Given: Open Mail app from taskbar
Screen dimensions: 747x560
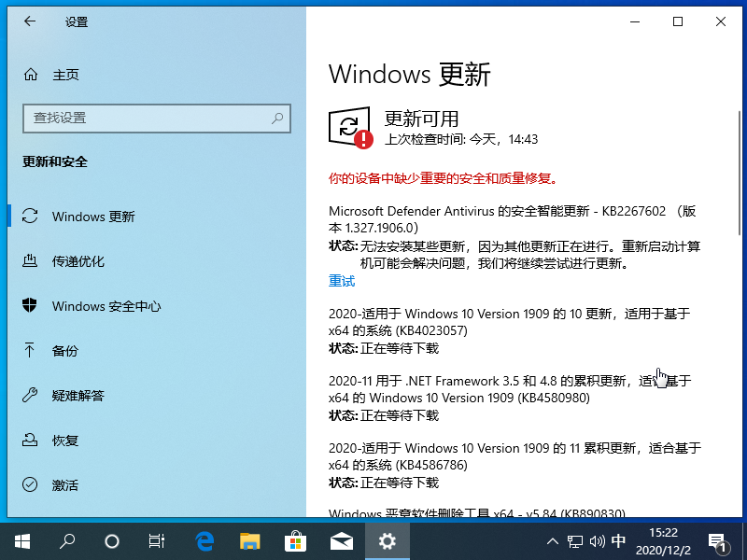Looking at the screenshot, I should point(342,541).
